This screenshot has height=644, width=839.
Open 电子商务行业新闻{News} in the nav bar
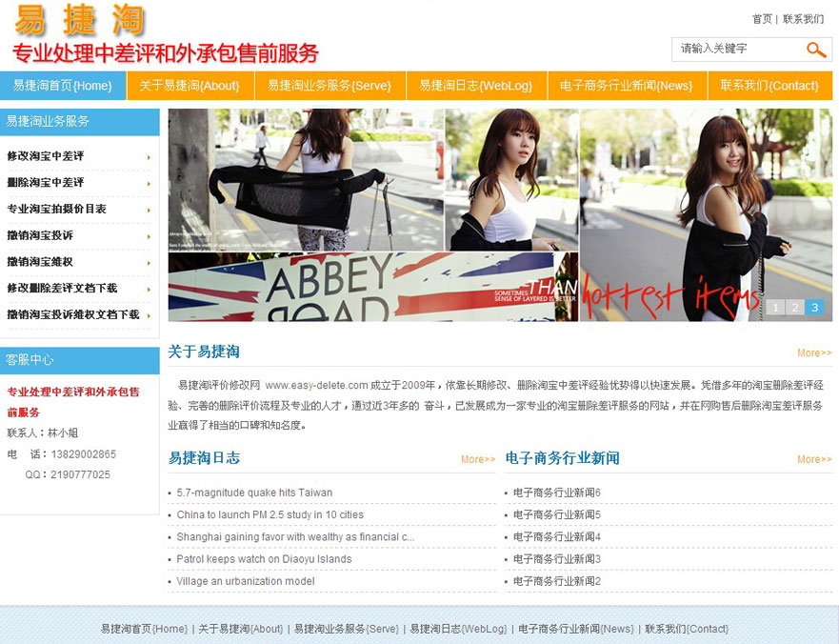coord(626,86)
